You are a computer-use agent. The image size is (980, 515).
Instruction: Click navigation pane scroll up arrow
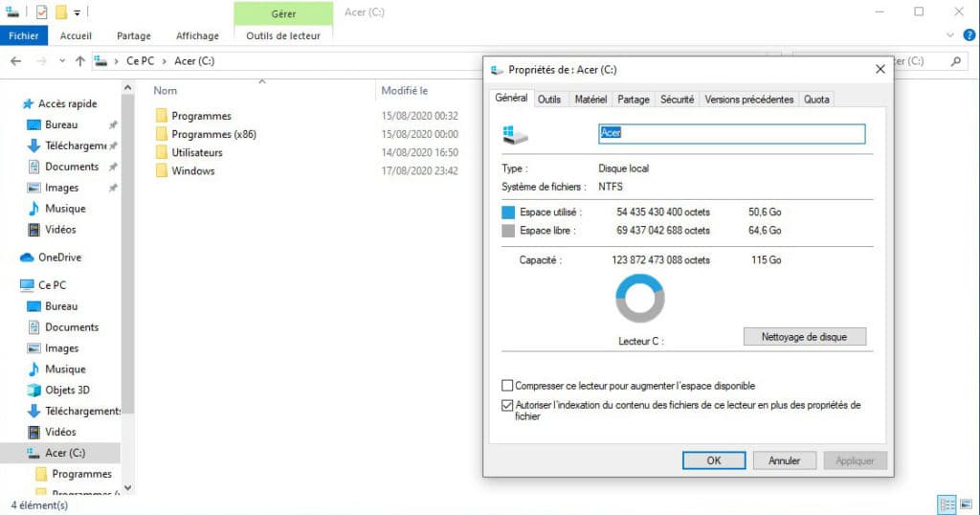[x=127, y=87]
